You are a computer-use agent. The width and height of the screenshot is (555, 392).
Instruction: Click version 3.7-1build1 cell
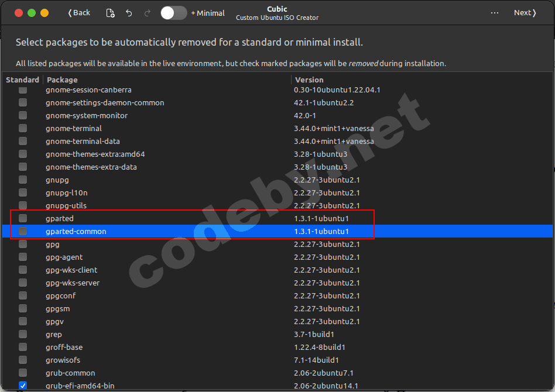pos(314,334)
